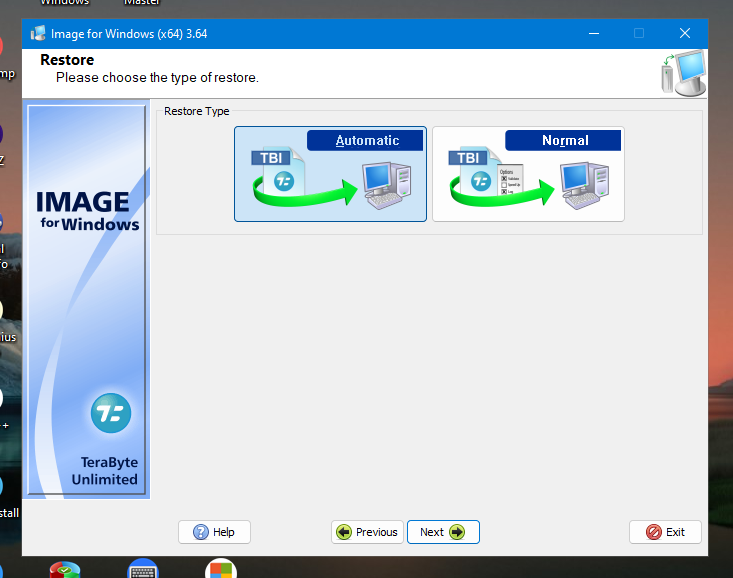Open Help for the restore wizard

[x=214, y=532]
